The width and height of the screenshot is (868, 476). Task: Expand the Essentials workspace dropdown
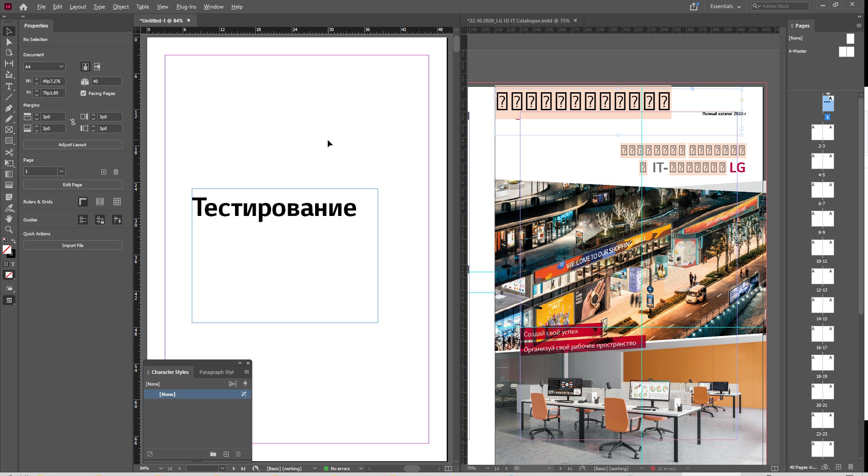pos(725,6)
